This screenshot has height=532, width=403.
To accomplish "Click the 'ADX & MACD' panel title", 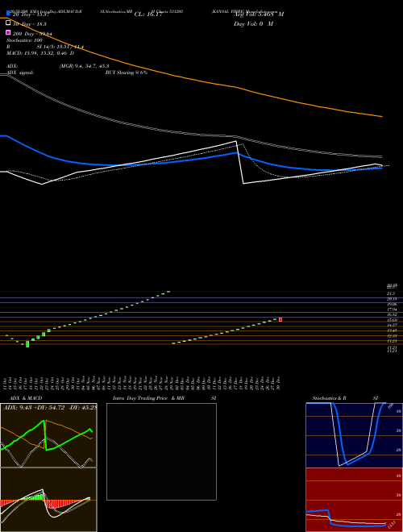I will pyautogui.click(x=26, y=398).
